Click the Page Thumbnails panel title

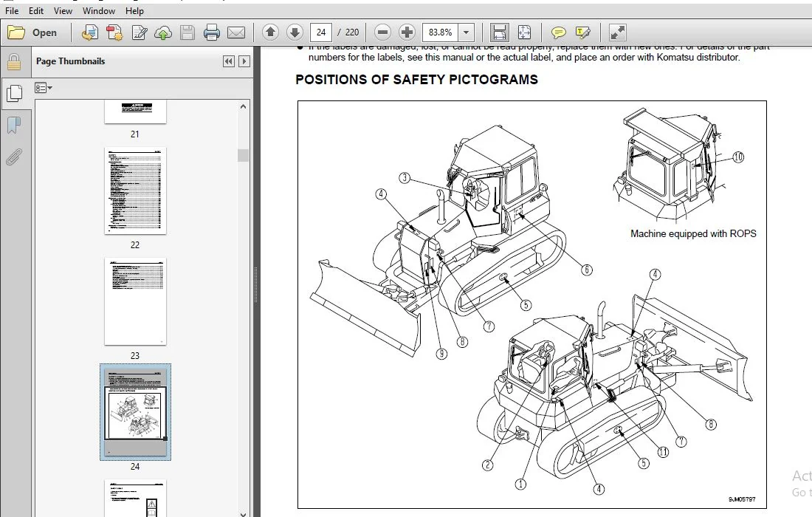pos(70,61)
